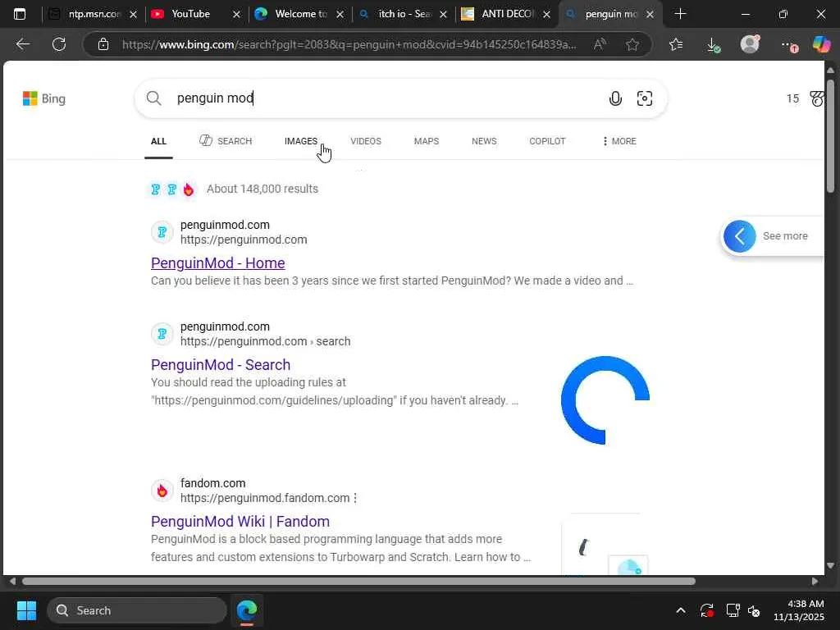Image resolution: width=840 pixels, height=630 pixels.
Task: Click the favicon of PenguinMod Search result
Action: click(x=162, y=334)
